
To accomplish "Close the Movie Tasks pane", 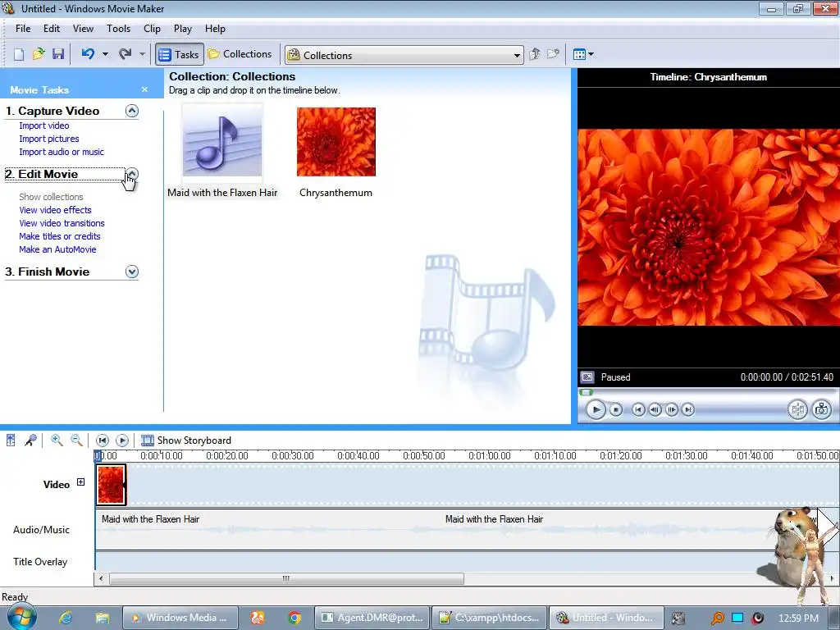I will [144, 89].
